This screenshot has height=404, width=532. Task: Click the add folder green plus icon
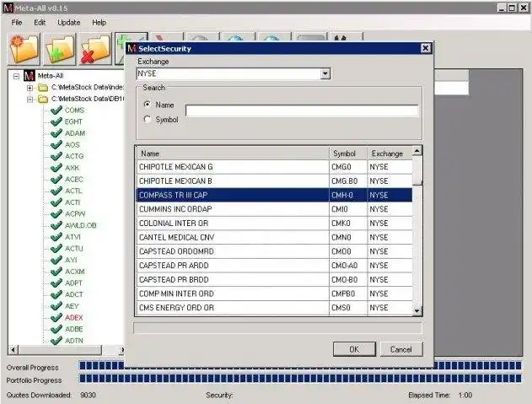point(60,49)
